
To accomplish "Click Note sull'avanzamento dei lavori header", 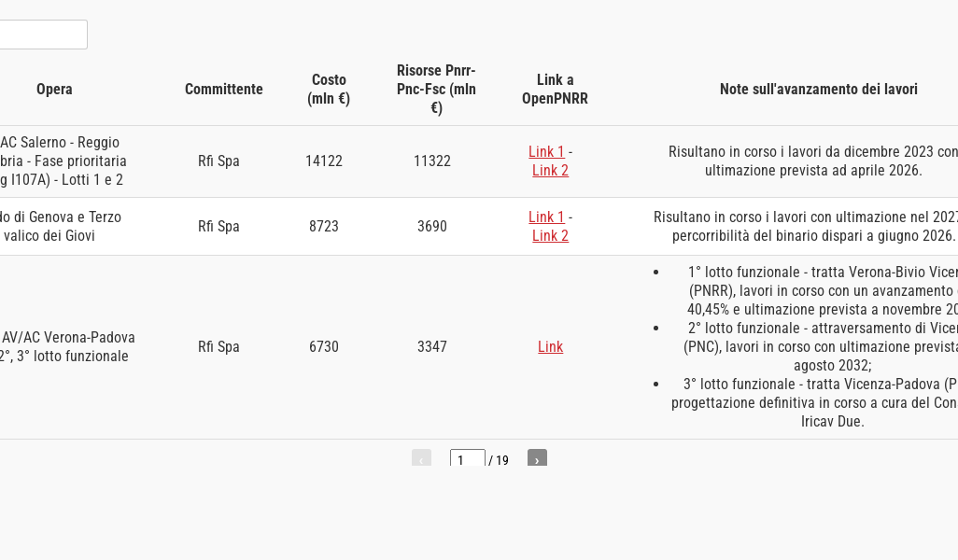I will (x=819, y=90).
